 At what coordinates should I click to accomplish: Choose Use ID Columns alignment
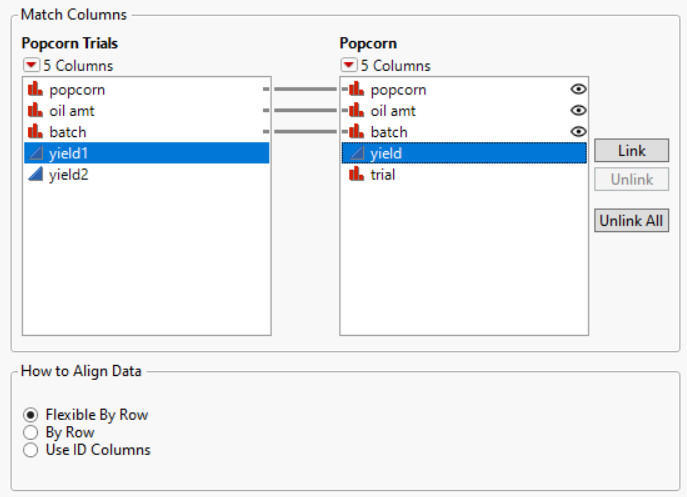click(32, 450)
